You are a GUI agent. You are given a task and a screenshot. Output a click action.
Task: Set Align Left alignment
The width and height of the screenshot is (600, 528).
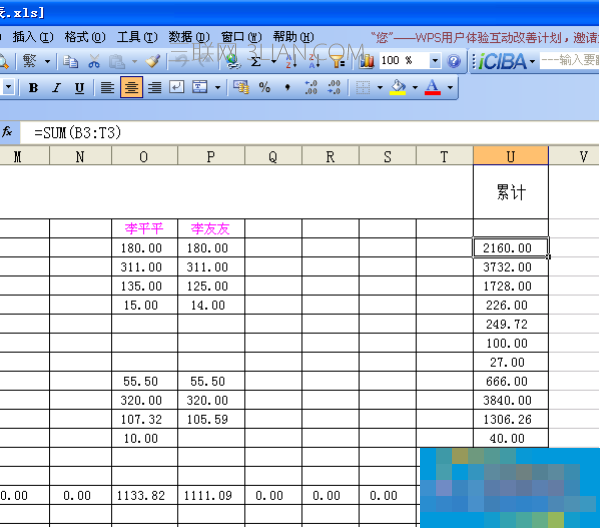click(x=108, y=88)
